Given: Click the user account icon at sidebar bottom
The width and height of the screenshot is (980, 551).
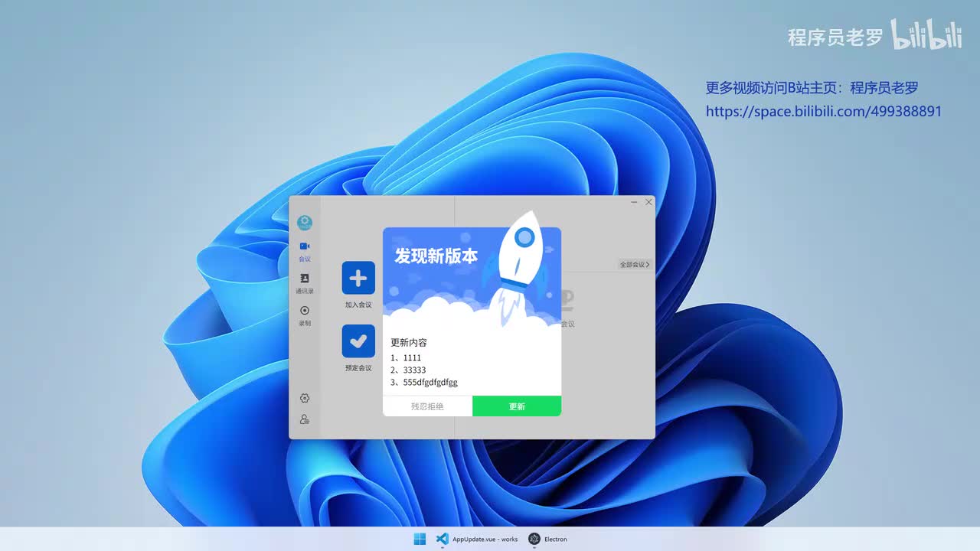Looking at the screenshot, I should [305, 419].
